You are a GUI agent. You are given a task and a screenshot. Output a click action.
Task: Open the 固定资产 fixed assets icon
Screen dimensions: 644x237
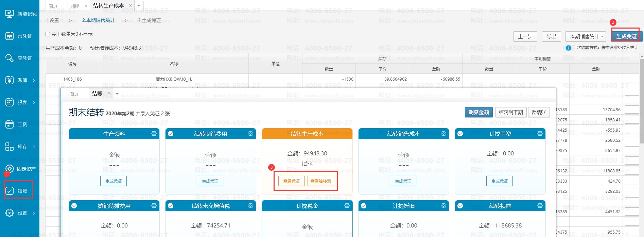point(10,169)
